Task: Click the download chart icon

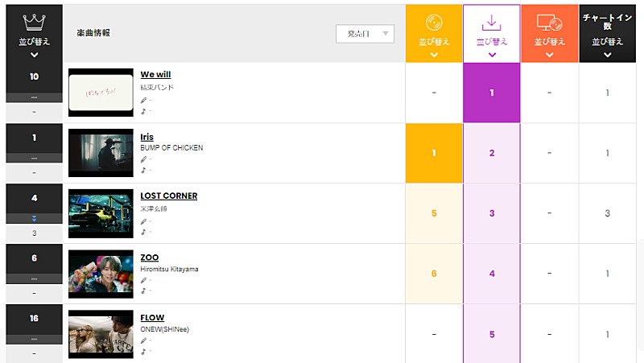Action: tap(492, 23)
